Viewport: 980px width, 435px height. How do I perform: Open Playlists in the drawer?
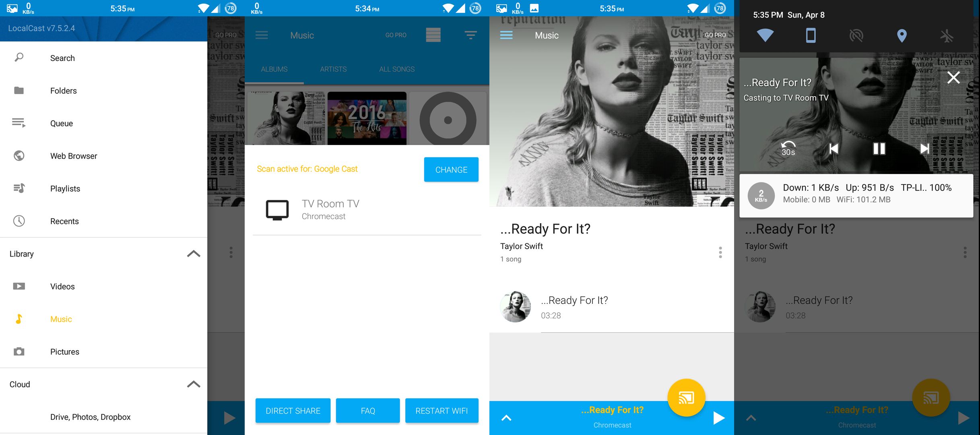click(x=103, y=188)
